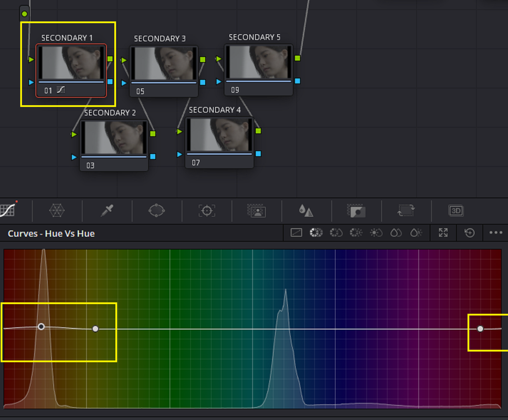The width and height of the screenshot is (508, 420).
Task: Click the node number 05 text
Action: click(140, 91)
